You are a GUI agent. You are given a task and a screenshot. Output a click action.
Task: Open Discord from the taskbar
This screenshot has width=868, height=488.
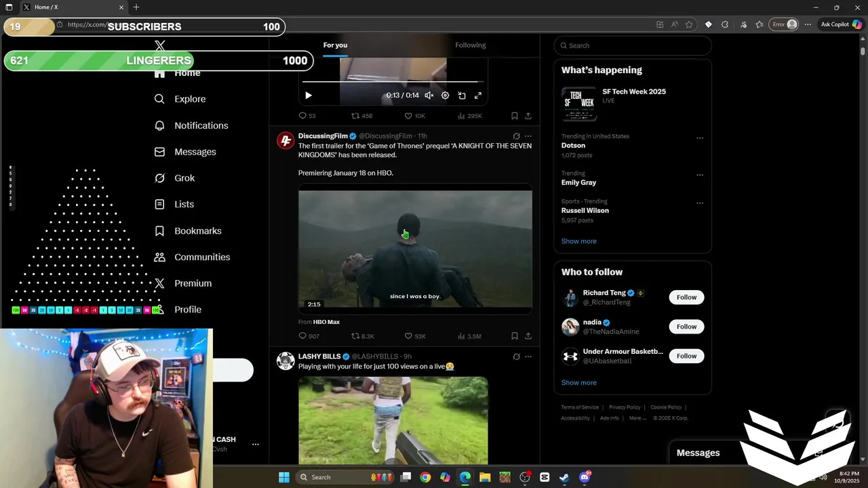pos(585,477)
